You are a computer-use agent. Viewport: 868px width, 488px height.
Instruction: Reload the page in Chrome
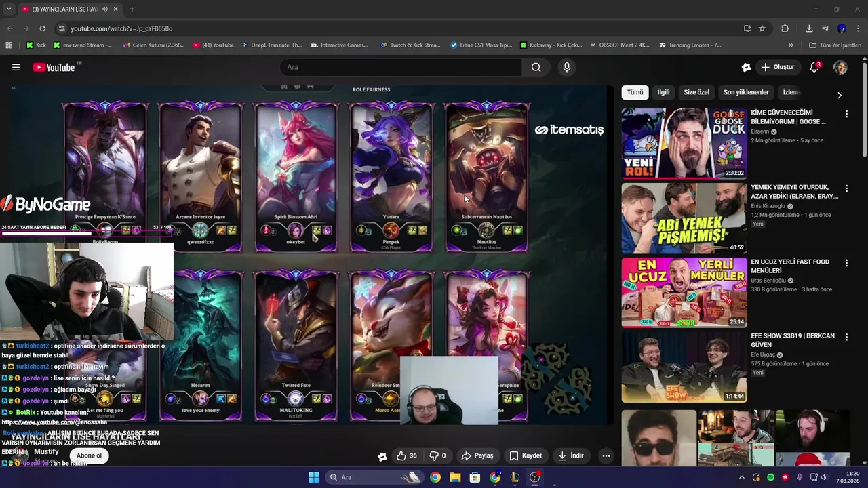[x=42, y=28]
